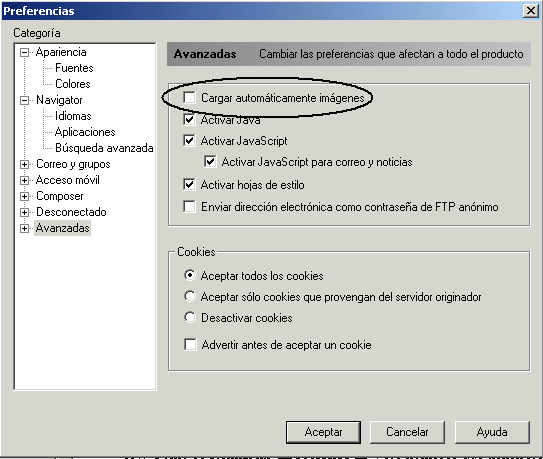
Task: Uncheck Activar hojas de estilo
Action: 189,185
